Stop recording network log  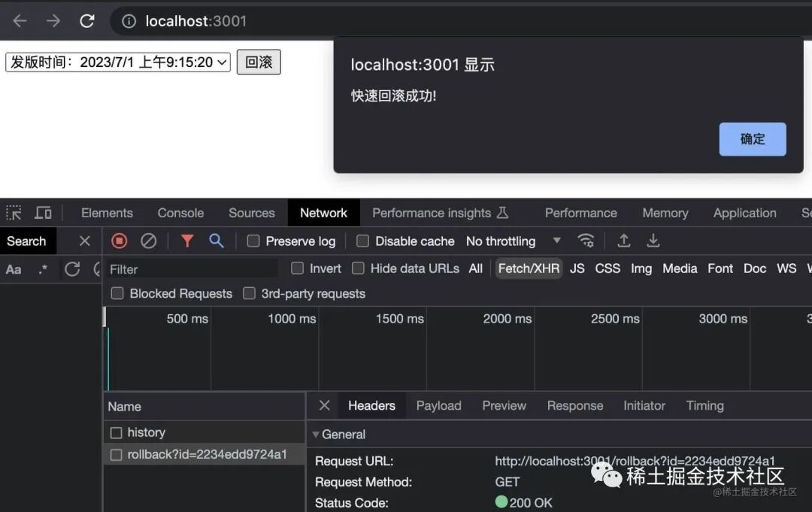[119, 241]
